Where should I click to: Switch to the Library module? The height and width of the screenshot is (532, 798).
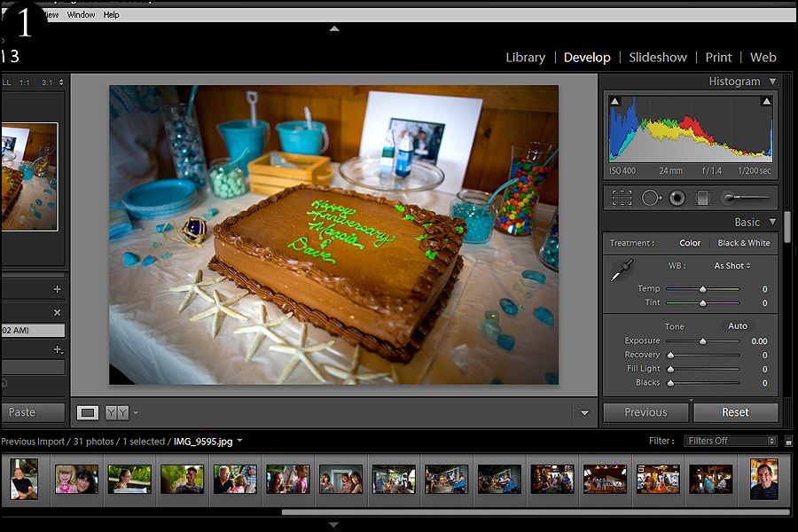click(525, 58)
